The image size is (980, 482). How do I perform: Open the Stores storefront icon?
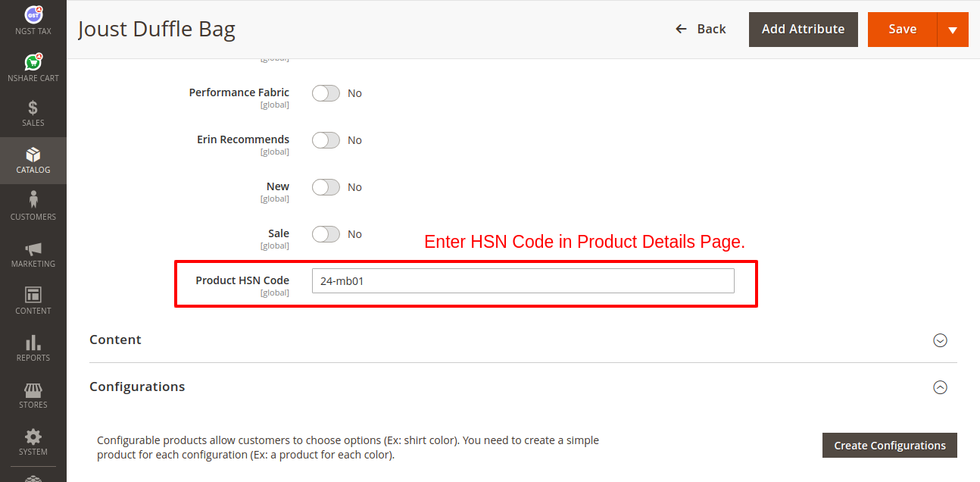click(x=33, y=390)
